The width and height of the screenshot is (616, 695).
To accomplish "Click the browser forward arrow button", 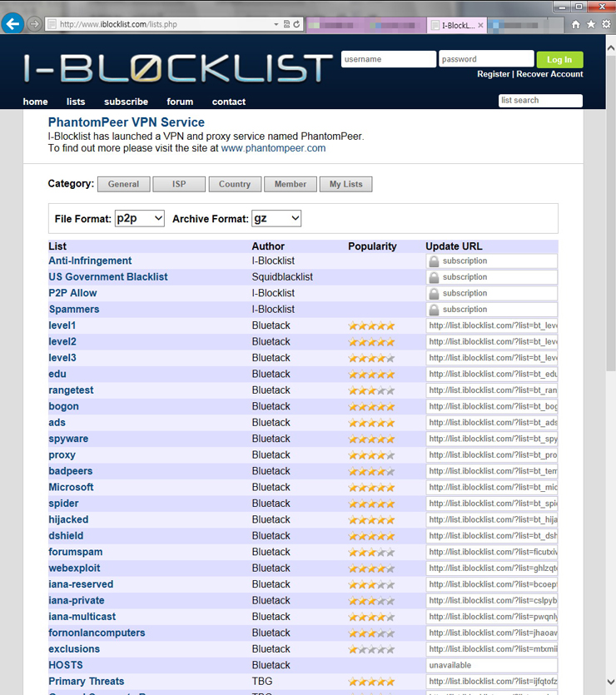I will pyautogui.click(x=35, y=23).
